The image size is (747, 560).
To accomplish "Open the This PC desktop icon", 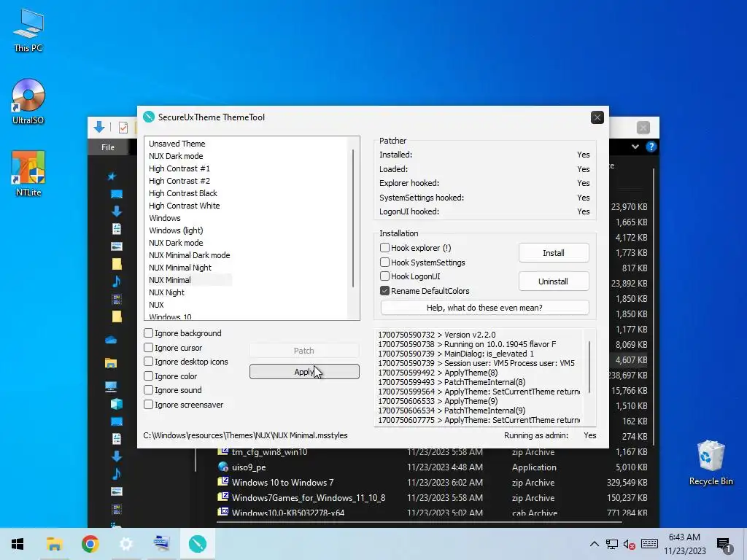I will pos(28,29).
